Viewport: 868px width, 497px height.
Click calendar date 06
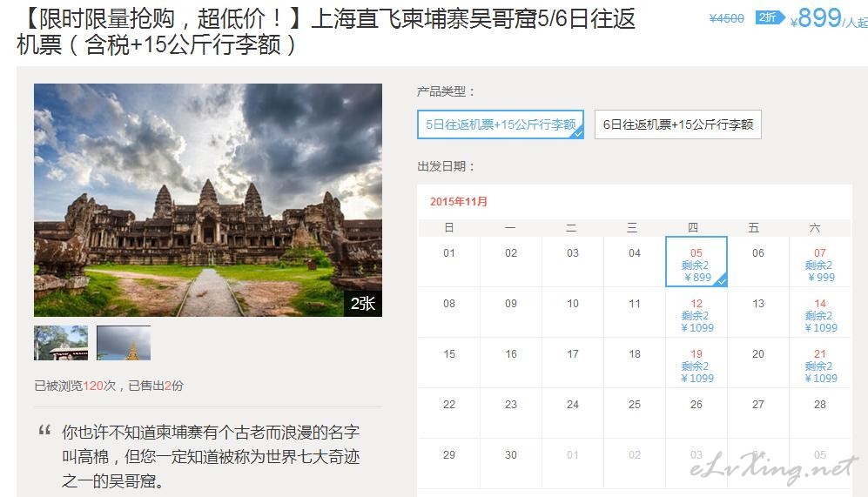(x=757, y=253)
